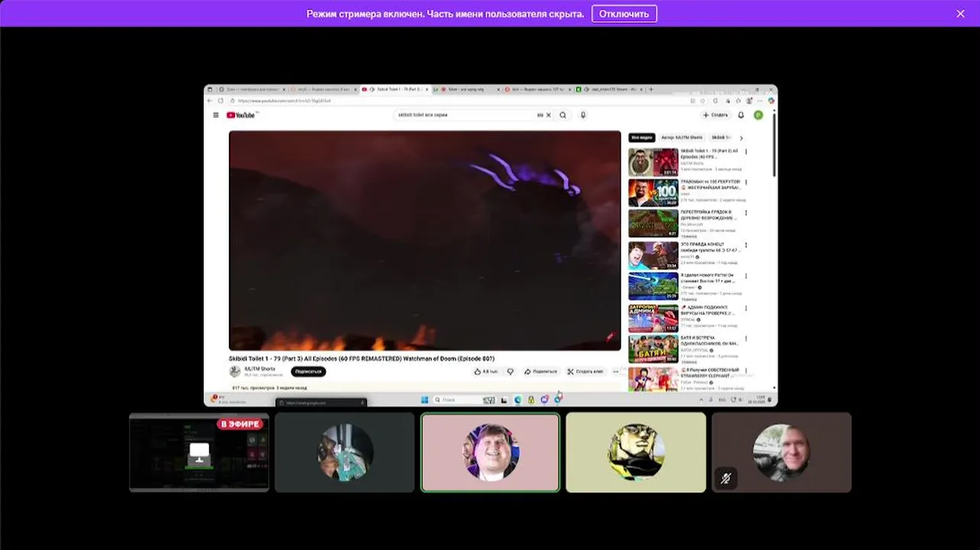Image resolution: width=980 pixels, height=550 pixels.
Task: Open YouTube hamburger menu in shared screen
Action: (216, 115)
